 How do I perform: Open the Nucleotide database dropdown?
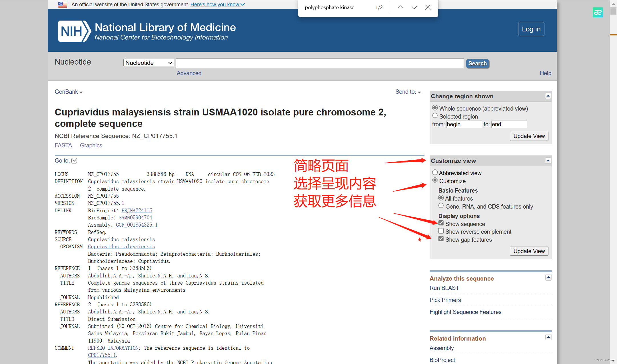coord(149,63)
